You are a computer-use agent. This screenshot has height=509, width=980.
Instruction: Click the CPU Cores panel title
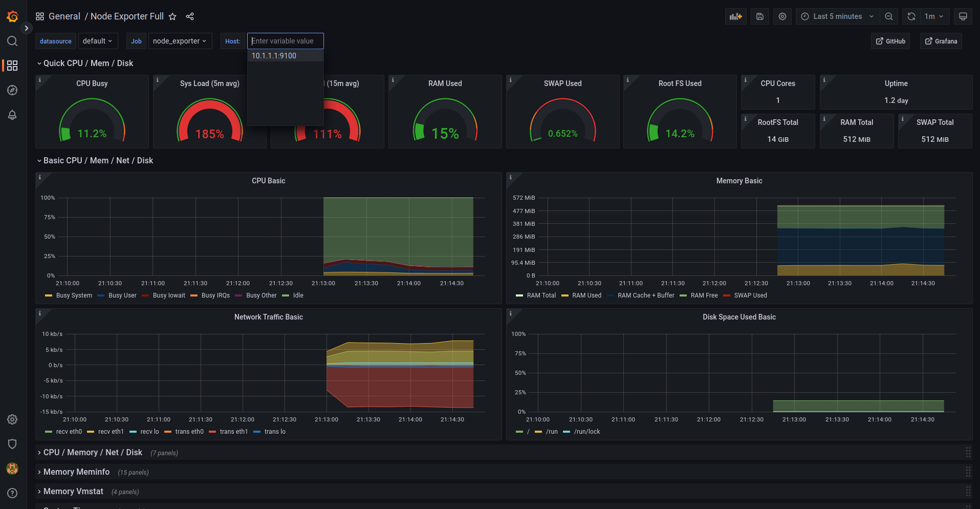(x=778, y=83)
